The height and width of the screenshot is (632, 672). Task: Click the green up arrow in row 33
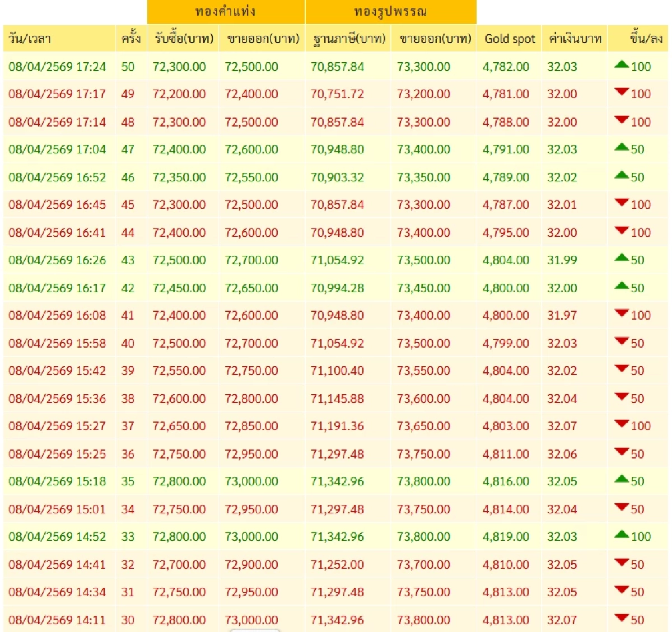(x=621, y=535)
